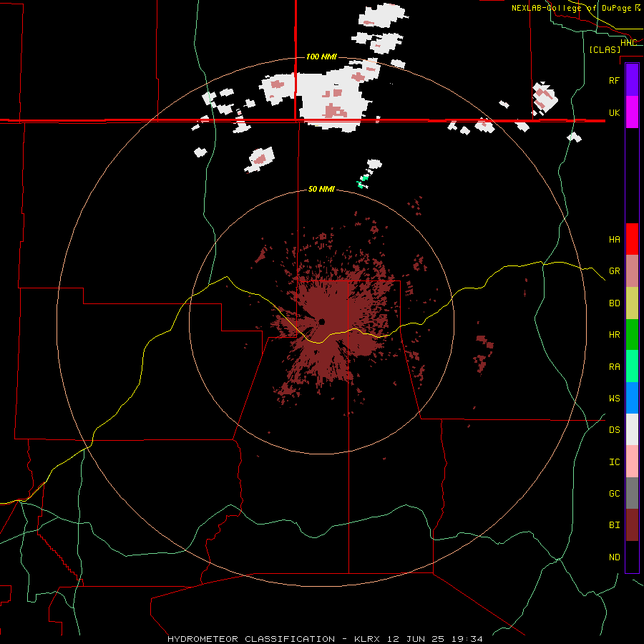This screenshot has width=644, height=644.
Task: Click the UK legend label text
Action: pyautogui.click(x=614, y=112)
